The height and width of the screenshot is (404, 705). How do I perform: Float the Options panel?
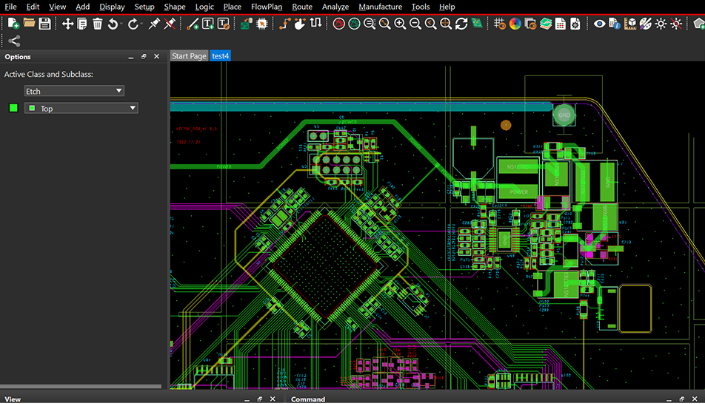(x=143, y=56)
